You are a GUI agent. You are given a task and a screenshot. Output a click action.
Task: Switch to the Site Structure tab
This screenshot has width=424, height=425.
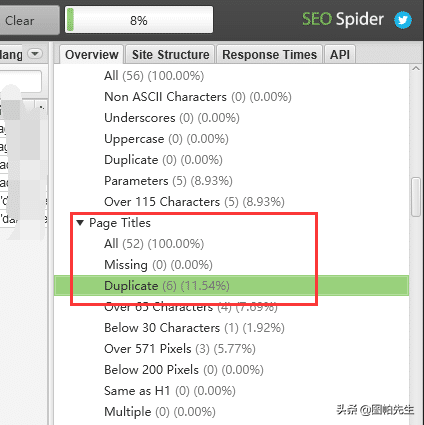coord(170,55)
